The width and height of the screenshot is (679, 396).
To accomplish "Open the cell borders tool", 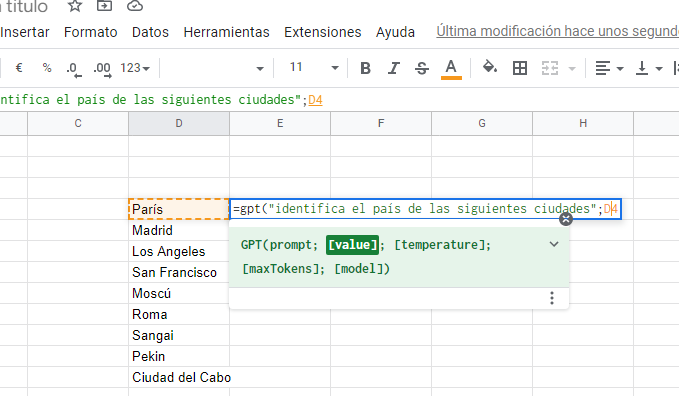I will (520, 68).
